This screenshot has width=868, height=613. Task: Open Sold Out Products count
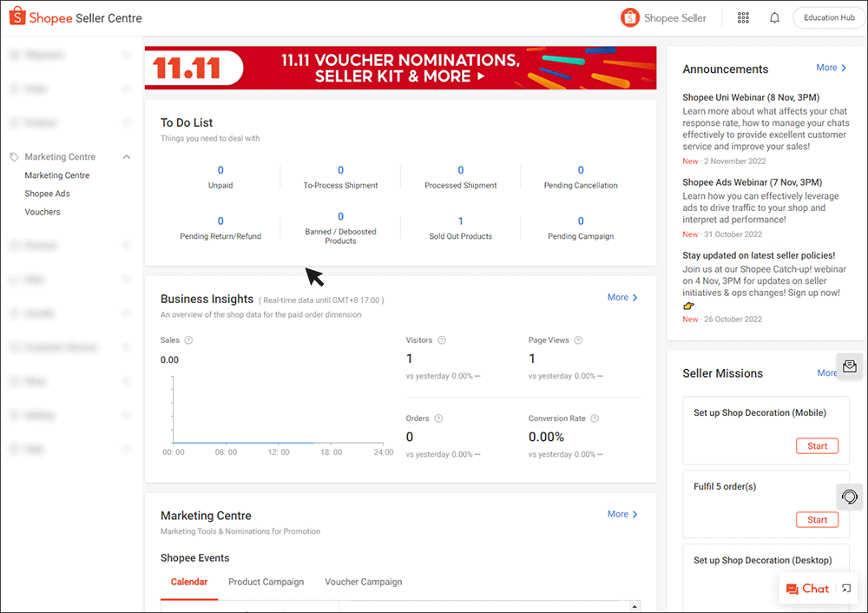[460, 221]
